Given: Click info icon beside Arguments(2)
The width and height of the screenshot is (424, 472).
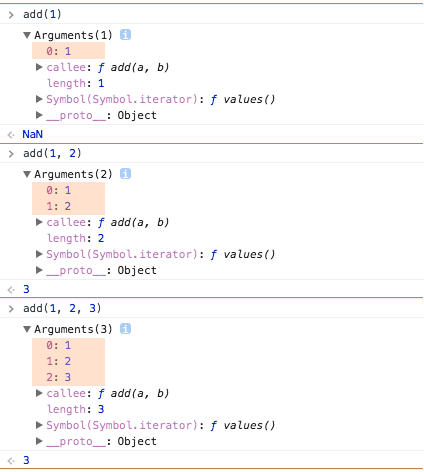Looking at the screenshot, I should tap(125, 174).
